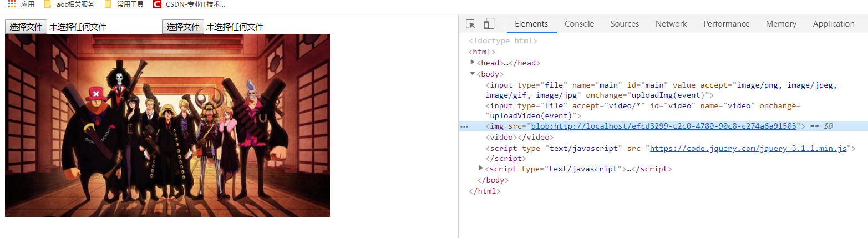Expand the inline script element node
868x238 pixels.
(481, 168)
